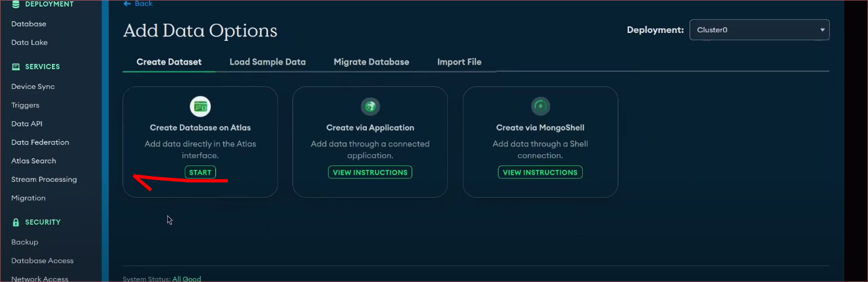The height and width of the screenshot is (282, 868).
Task: Open Data Lake in the sidebar
Action: click(x=30, y=43)
